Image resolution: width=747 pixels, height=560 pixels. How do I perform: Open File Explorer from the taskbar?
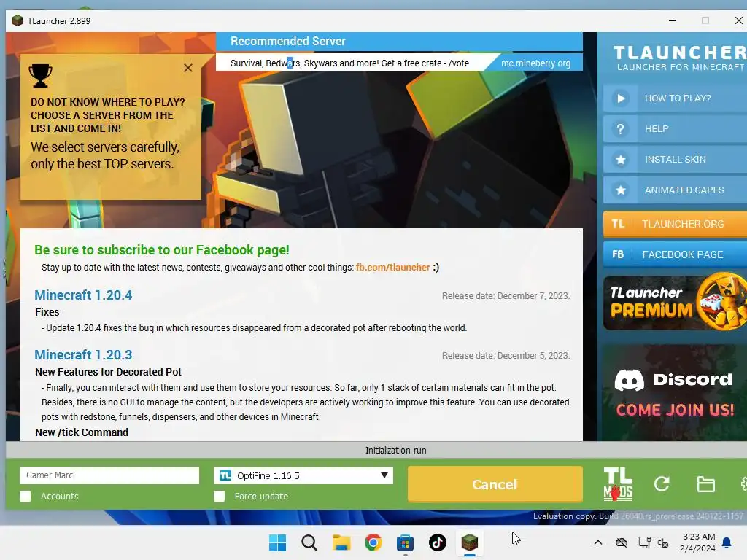(x=341, y=542)
